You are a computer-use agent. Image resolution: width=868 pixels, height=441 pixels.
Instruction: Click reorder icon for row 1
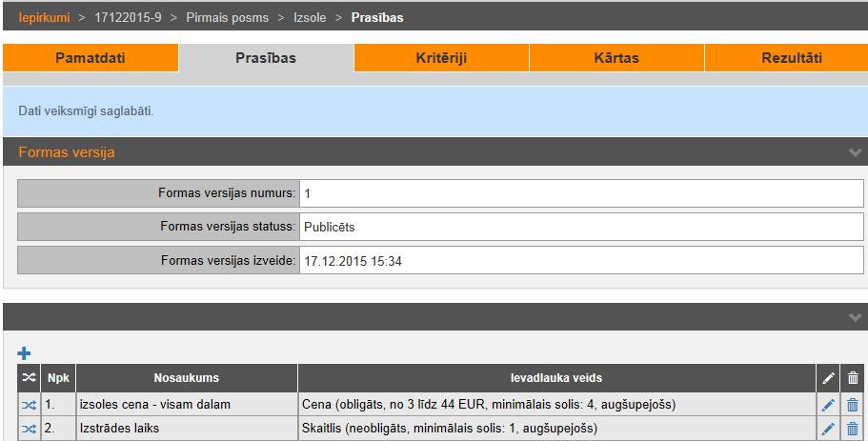pos(29,405)
